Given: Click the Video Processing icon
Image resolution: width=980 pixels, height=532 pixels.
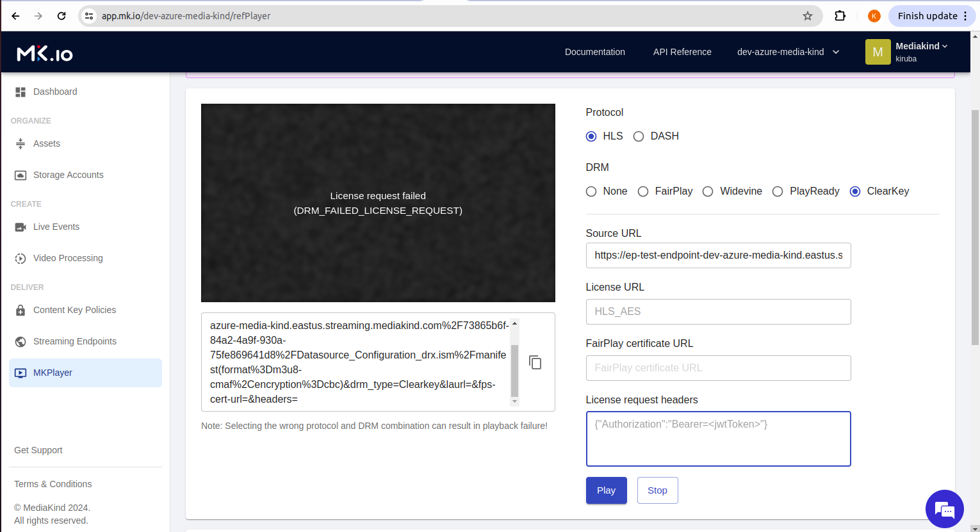Looking at the screenshot, I should pos(20,259).
